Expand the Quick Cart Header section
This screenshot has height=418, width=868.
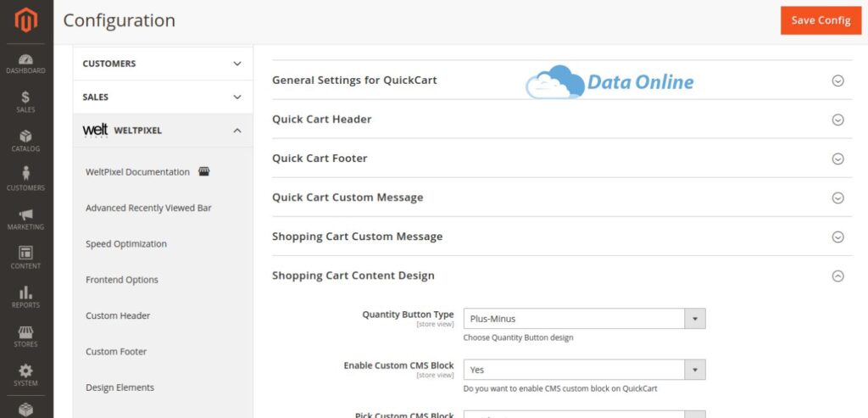pos(562,120)
